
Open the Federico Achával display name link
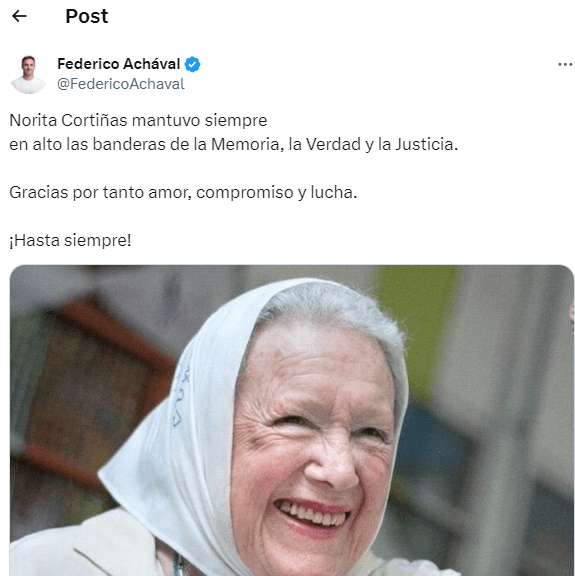[x=119, y=64]
